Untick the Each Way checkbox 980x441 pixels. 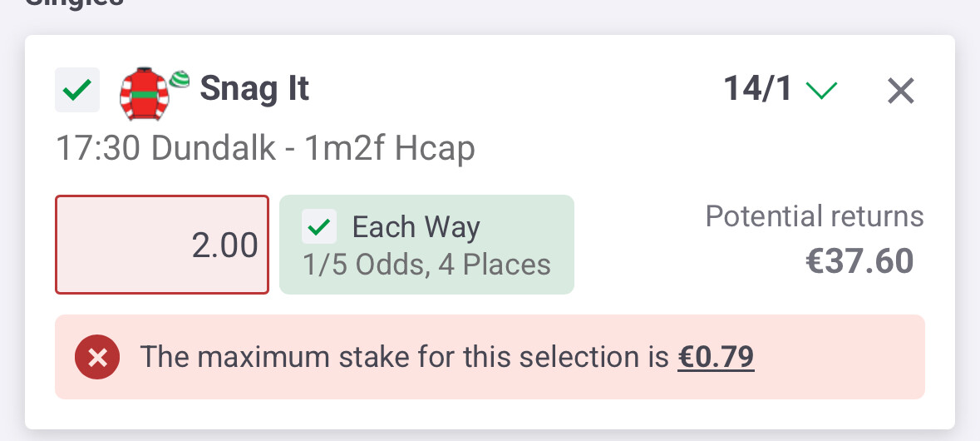click(320, 226)
